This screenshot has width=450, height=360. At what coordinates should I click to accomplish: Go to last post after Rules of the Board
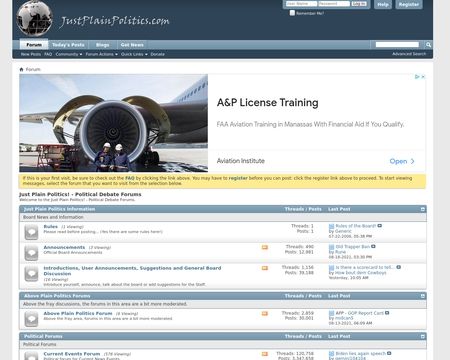pos(379,226)
